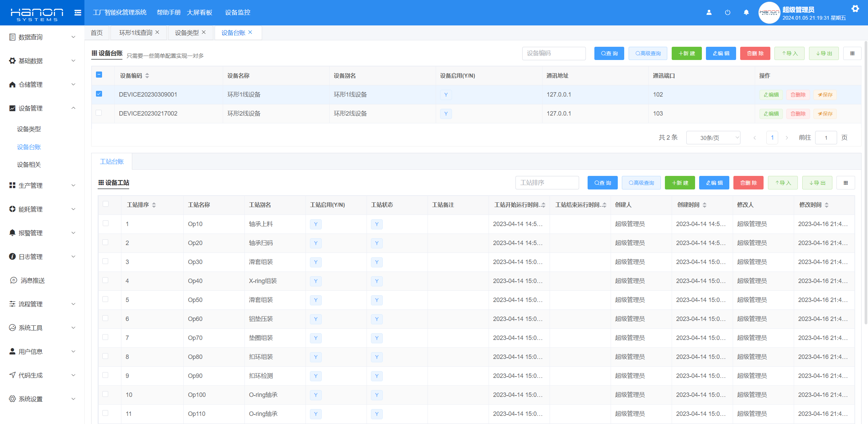The width and height of the screenshot is (868, 424).
Task: Expand the 基础数据 sidebar menu
Action: point(42,61)
